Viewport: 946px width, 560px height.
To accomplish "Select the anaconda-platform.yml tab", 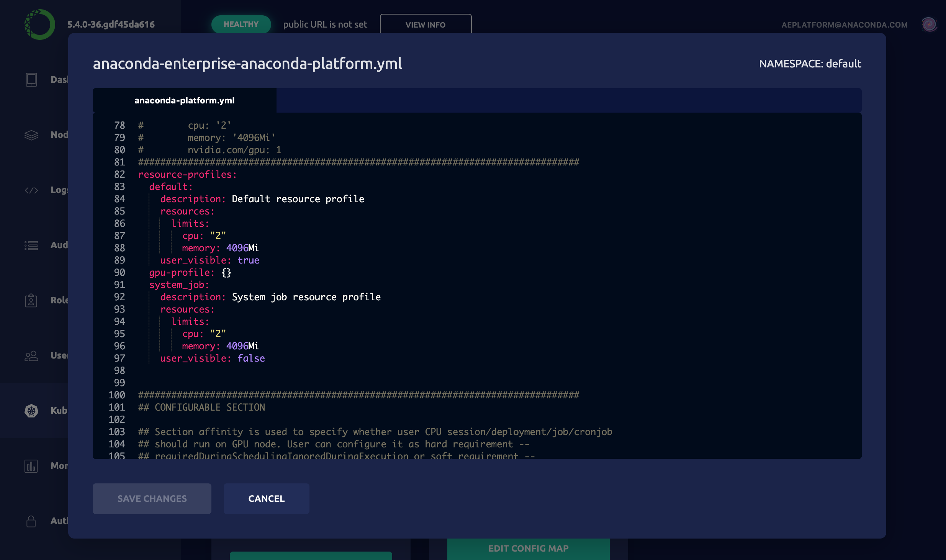I will [184, 100].
